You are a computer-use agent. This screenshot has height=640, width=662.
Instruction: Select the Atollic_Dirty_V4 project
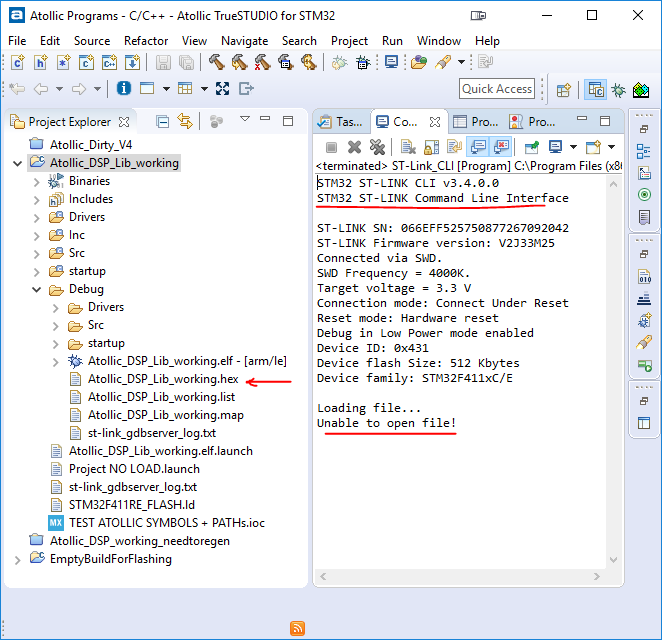(x=91, y=145)
